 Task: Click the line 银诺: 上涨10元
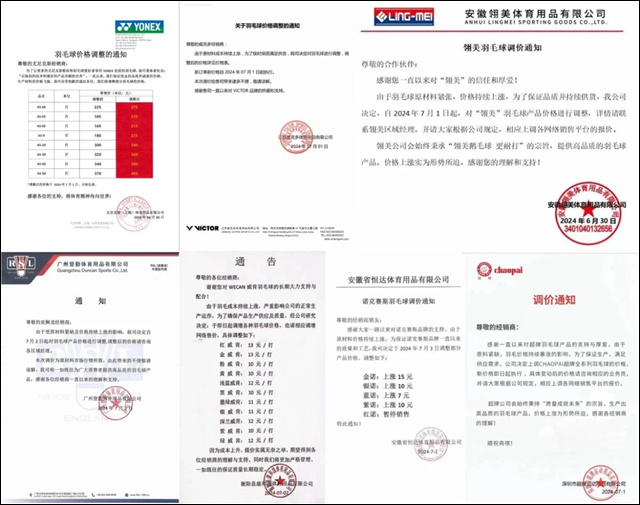point(388,386)
